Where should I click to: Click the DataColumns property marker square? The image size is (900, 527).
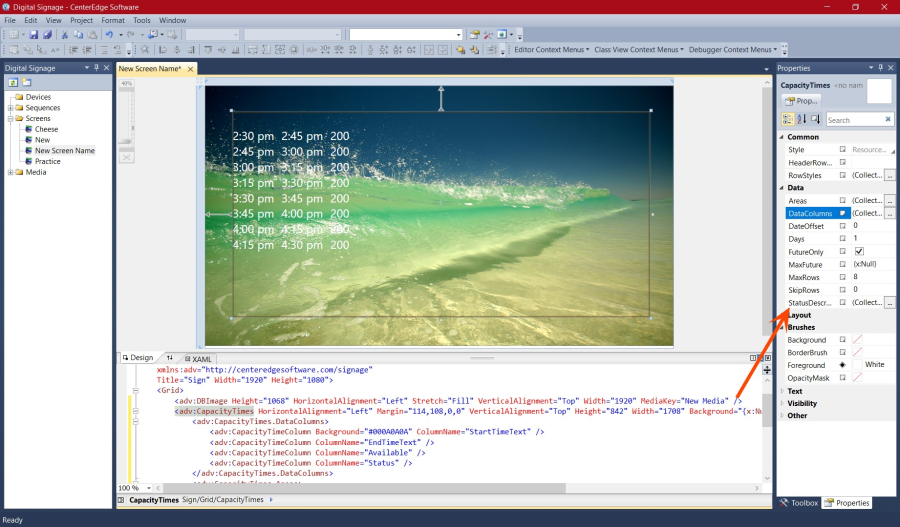tap(843, 213)
